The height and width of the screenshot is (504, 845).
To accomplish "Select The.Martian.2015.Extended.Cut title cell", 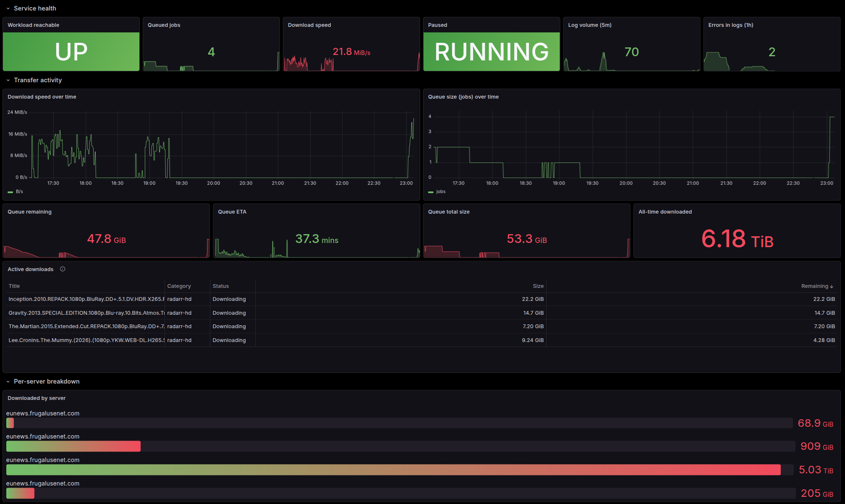I will click(86, 326).
